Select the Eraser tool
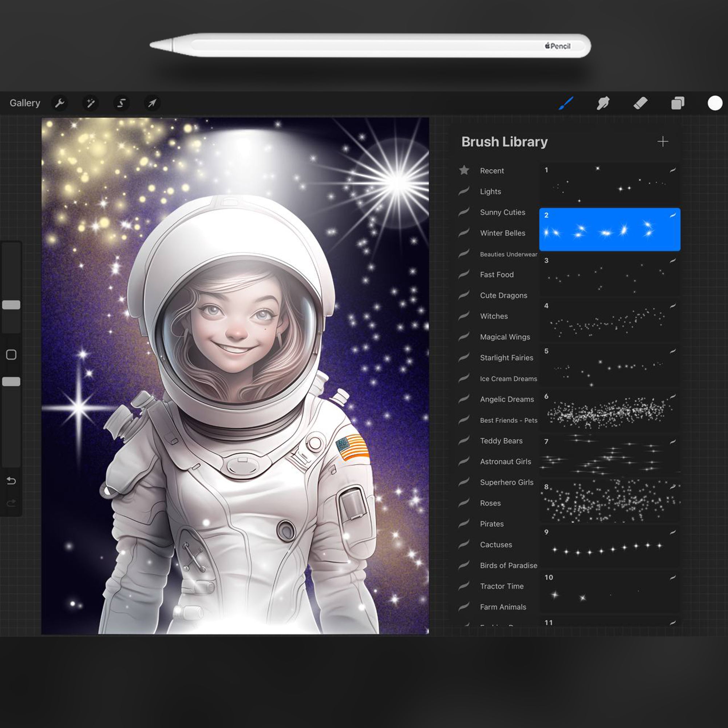This screenshot has height=728, width=728. tap(640, 103)
